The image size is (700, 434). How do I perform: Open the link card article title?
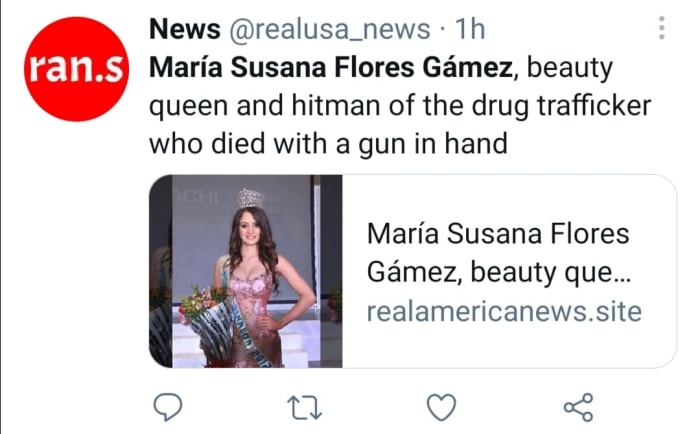click(x=498, y=235)
